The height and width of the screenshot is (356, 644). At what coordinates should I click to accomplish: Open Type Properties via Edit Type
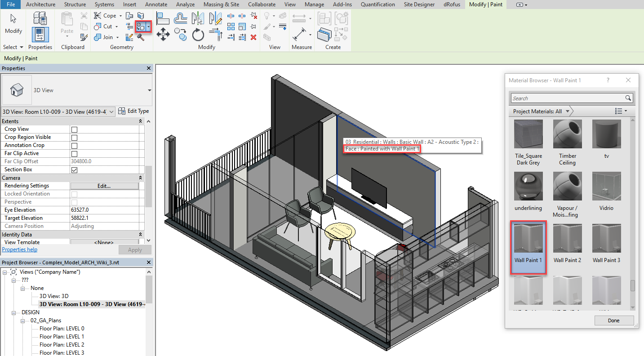133,111
